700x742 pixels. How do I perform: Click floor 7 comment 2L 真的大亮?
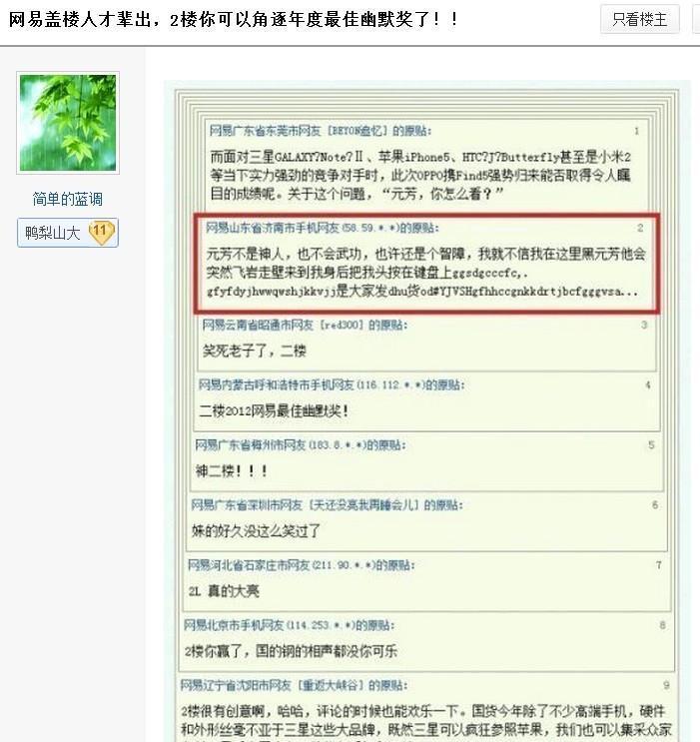224,590
